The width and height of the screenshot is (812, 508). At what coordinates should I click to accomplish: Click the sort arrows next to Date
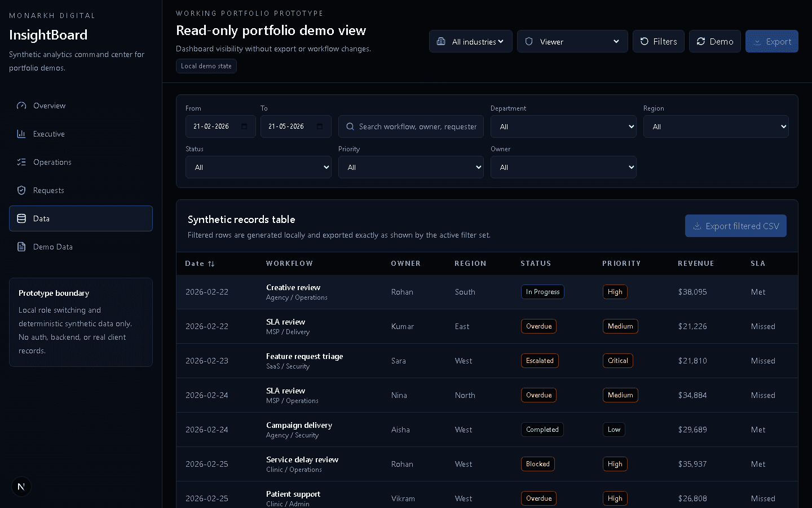211,264
